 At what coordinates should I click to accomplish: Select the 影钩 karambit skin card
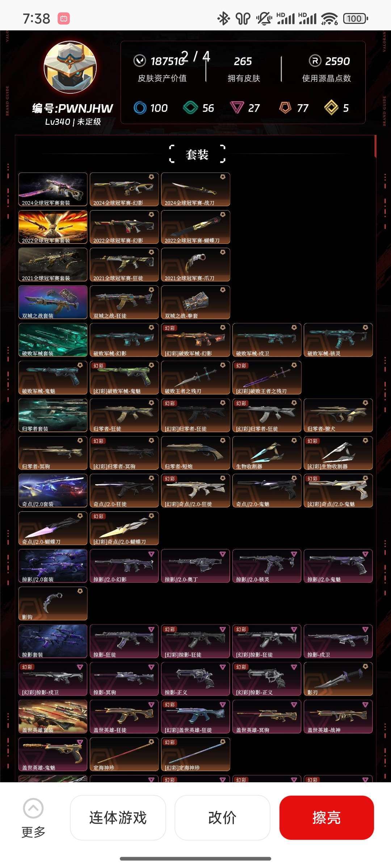[x=53, y=604]
